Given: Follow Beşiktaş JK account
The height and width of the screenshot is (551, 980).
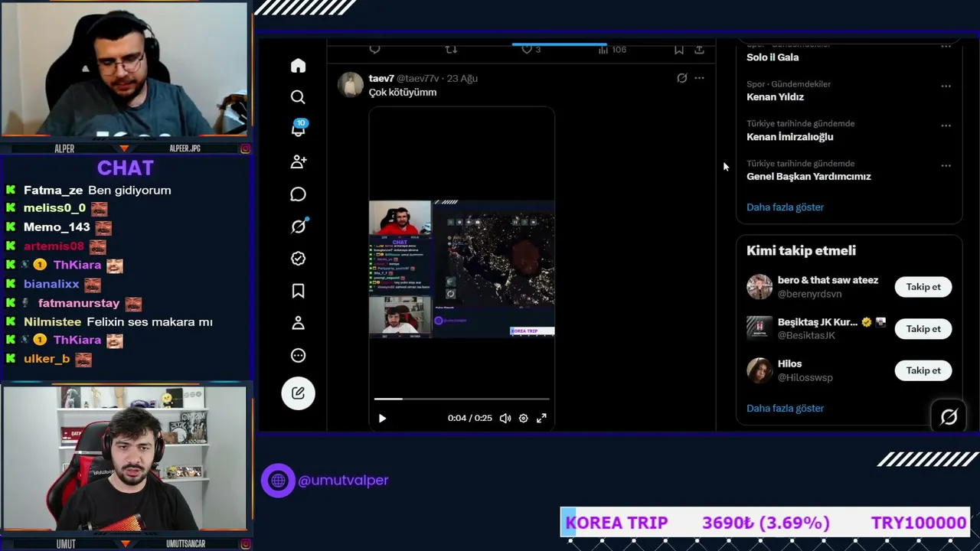Looking at the screenshot, I should pos(923,329).
